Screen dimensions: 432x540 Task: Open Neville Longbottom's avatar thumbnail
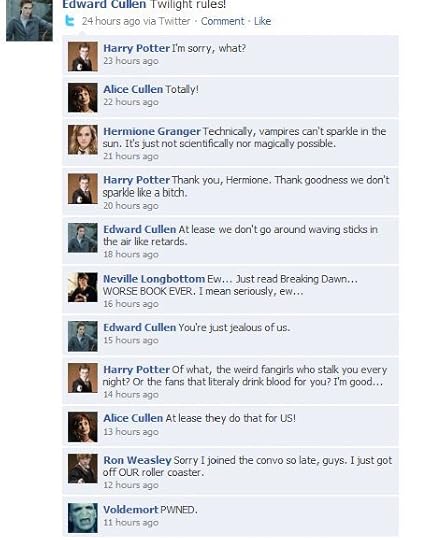point(83,287)
